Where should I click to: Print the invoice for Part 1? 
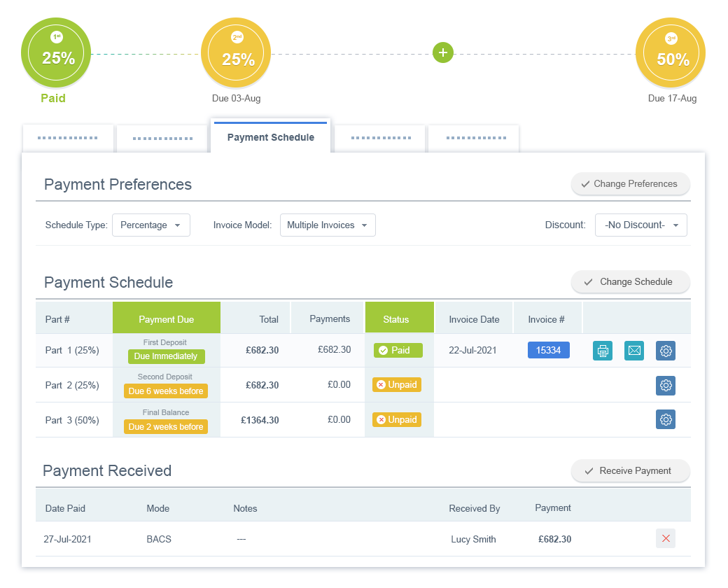tap(603, 350)
